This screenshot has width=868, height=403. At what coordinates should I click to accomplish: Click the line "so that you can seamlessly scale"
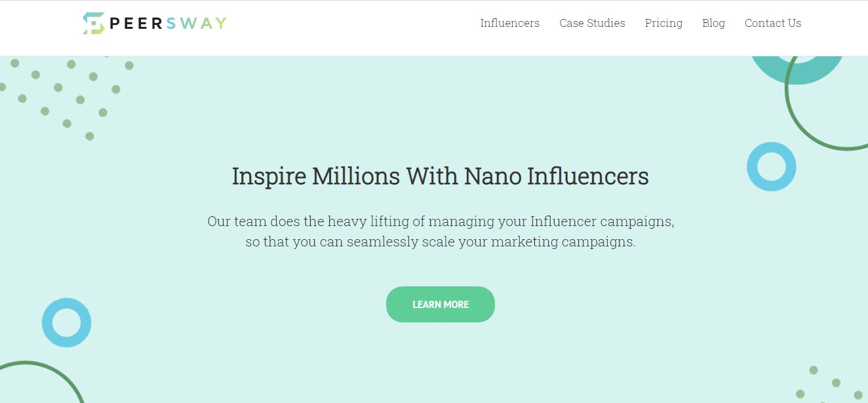pos(441,242)
